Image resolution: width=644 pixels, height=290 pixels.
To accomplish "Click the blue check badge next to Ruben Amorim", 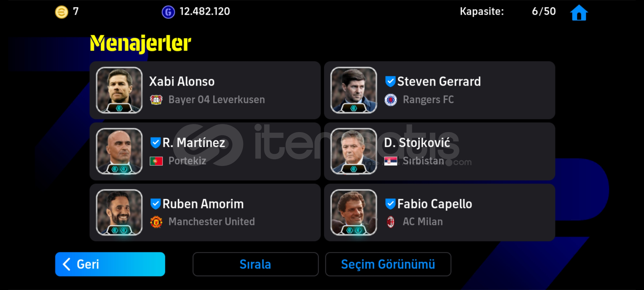I will (x=155, y=204).
